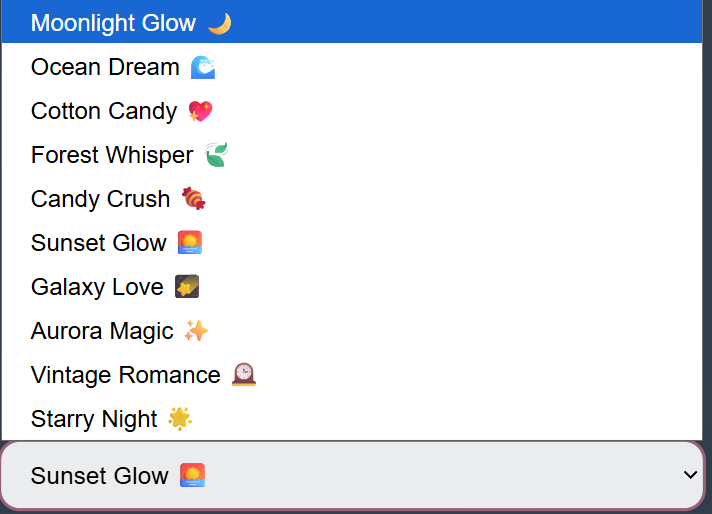This screenshot has height=514, width=712.
Task: Select Forest Whisper in the dropdown list
Action: coord(112,155)
